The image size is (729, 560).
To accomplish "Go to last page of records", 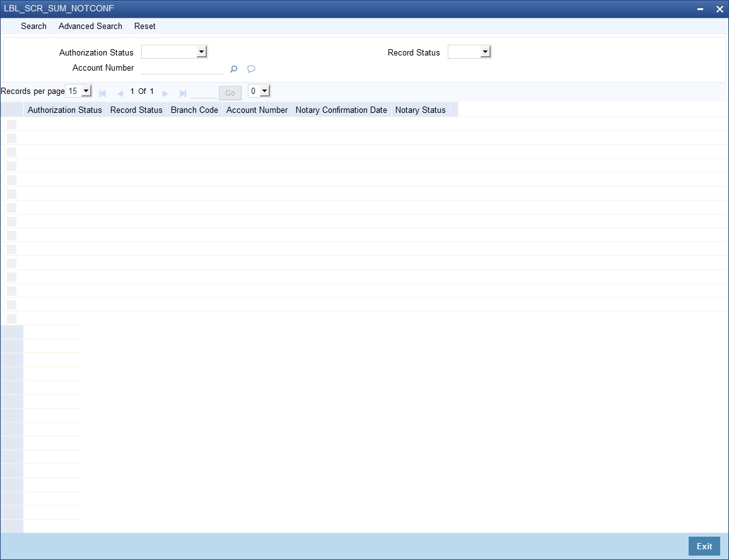I will [183, 93].
